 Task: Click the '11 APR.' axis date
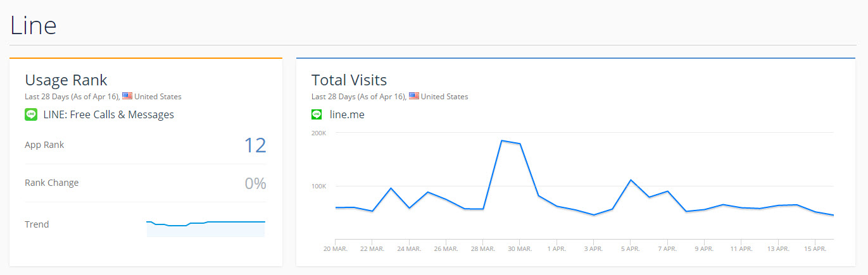(741, 249)
